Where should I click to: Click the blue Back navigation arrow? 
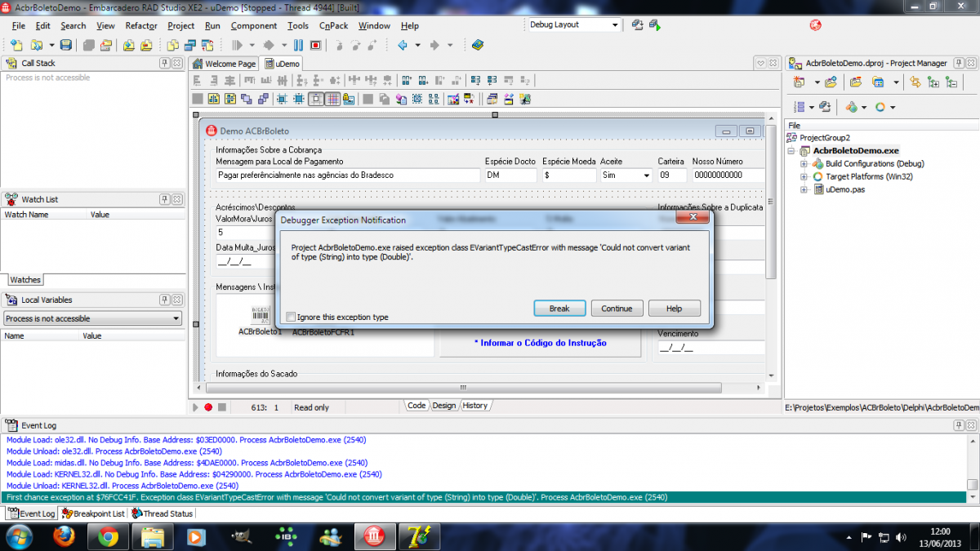point(402,45)
